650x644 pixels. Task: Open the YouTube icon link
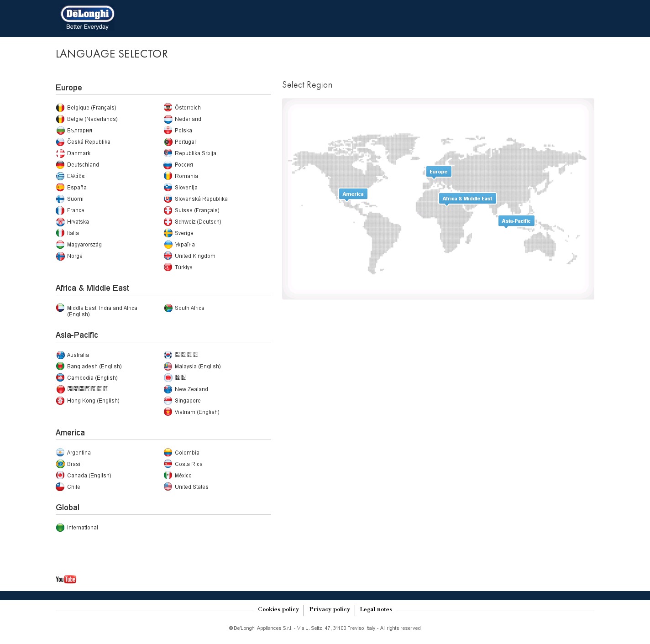pyautogui.click(x=66, y=579)
